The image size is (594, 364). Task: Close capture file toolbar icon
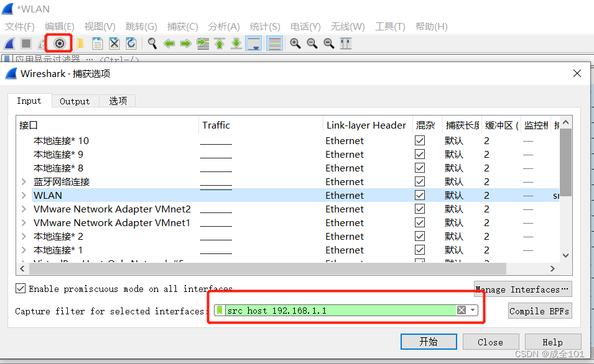[x=114, y=43]
